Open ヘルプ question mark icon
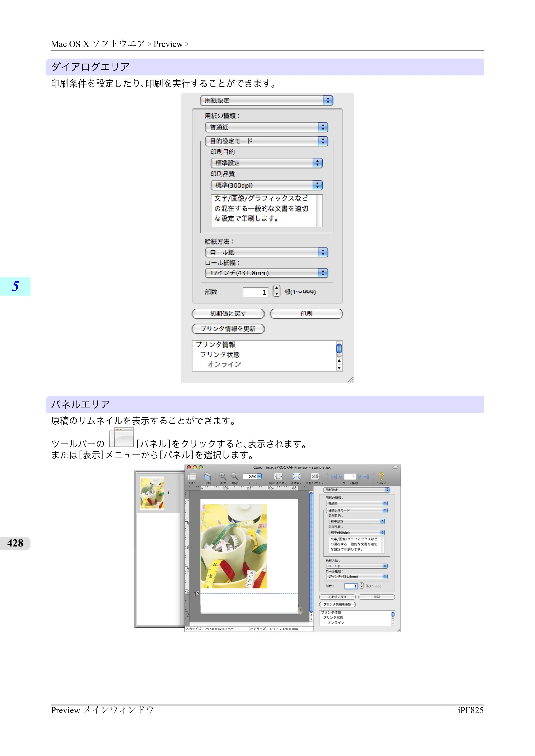This screenshot has height=756, width=535. pyautogui.click(x=381, y=476)
